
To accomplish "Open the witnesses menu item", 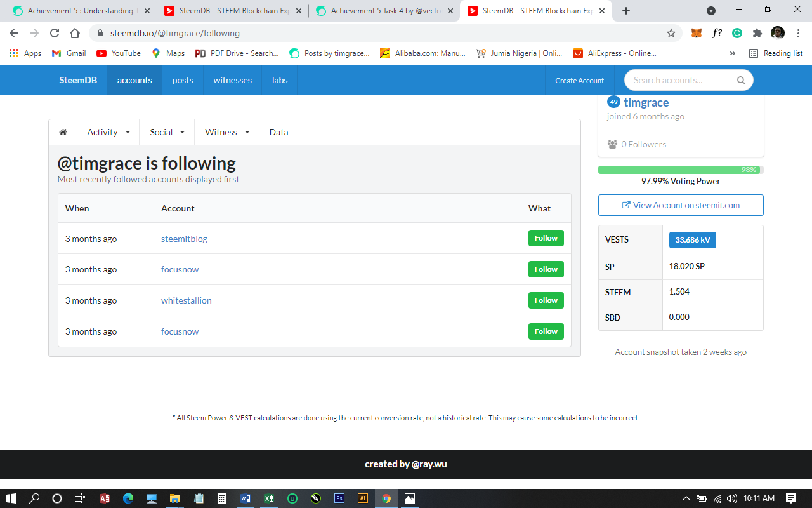I will tap(233, 80).
